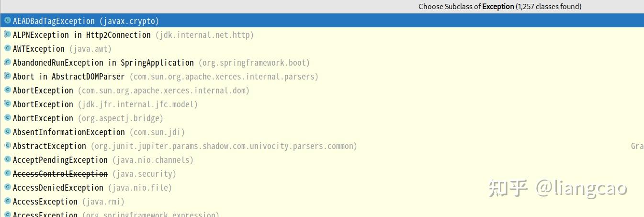This screenshot has width=644, height=217.
Task: Click the icon next to AbstractException
Action: (8, 146)
